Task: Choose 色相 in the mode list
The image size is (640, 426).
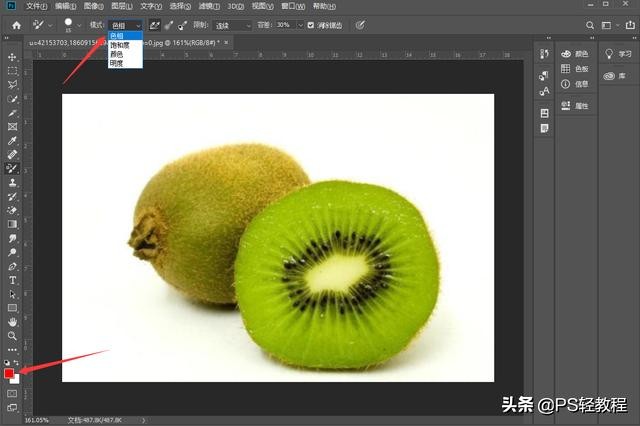Action: [125, 36]
